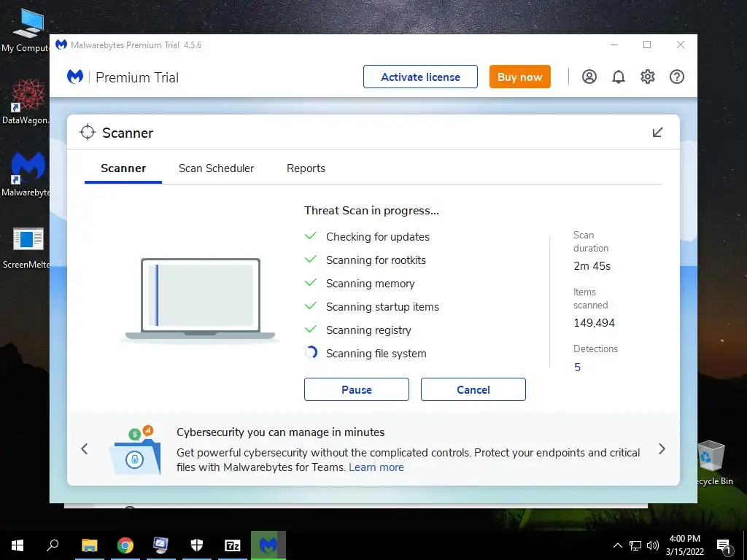Open the Scan Scheduler tab

[x=216, y=168]
